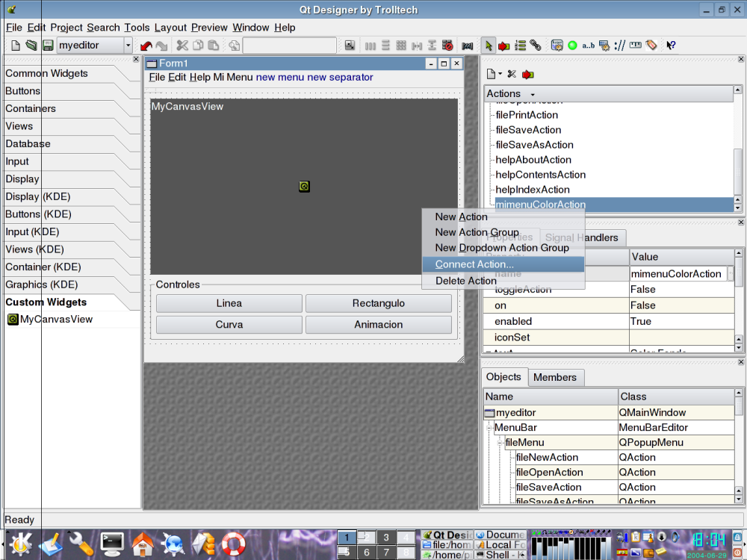747x560 pixels.
Task: Select the Tab Order tool
Action: coord(520,46)
